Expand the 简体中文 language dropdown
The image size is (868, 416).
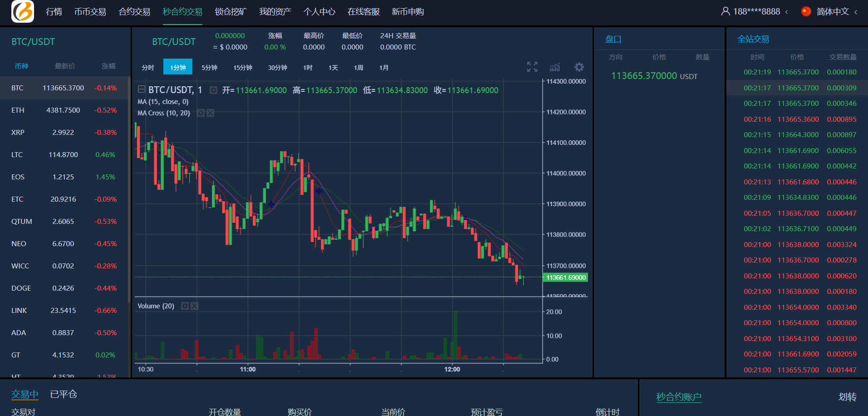pos(856,12)
